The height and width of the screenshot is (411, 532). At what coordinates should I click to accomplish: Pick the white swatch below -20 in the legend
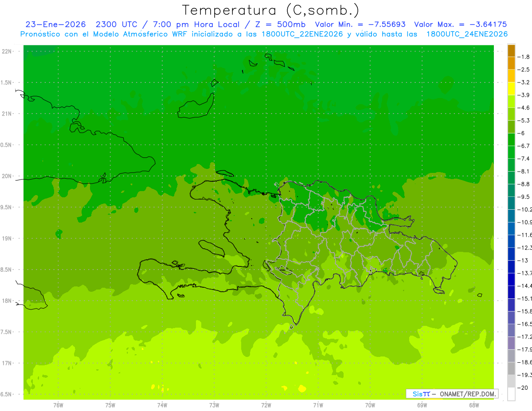(511, 394)
